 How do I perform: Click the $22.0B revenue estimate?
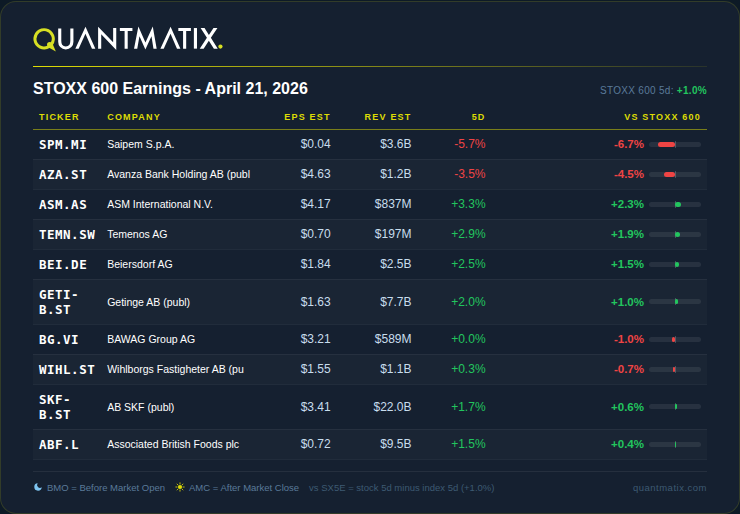coord(393,407)
